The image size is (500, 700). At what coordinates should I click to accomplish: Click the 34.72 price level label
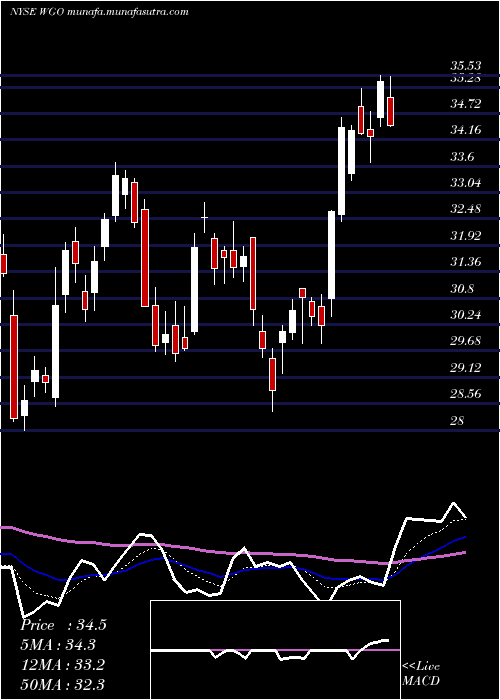[465, 104]
